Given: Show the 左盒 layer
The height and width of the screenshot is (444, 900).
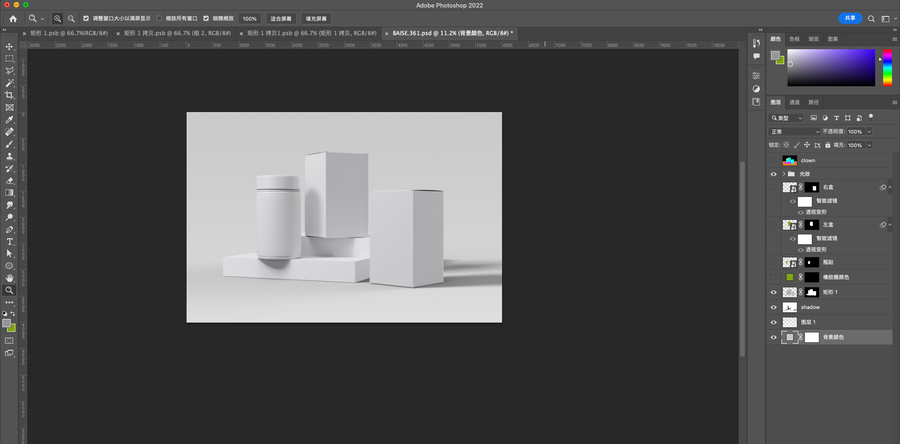Looking at the screenshot, I should click(x=773, y=224).
